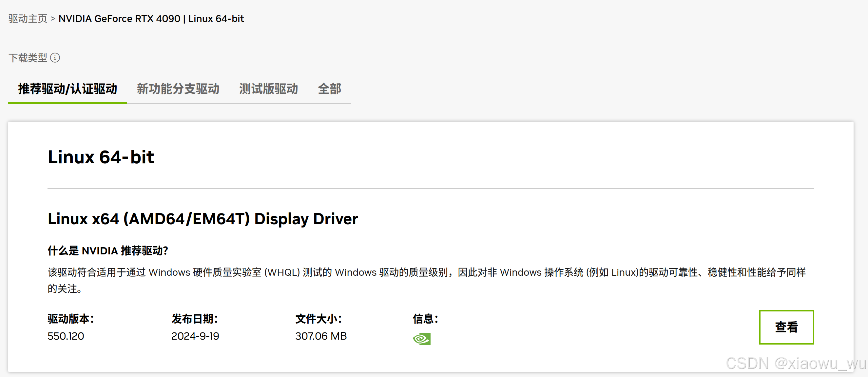
Task: Go to 驱动主页 breadcrumb link
Action: pyautogui.click(x=28, y=19)
